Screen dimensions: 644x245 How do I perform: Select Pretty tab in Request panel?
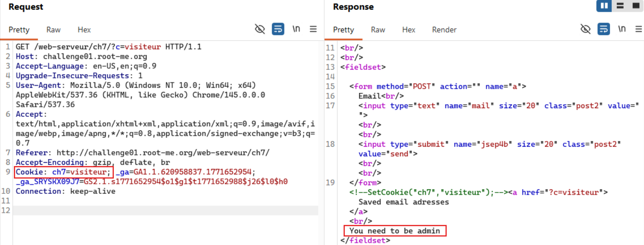click(x=19, y=30)
